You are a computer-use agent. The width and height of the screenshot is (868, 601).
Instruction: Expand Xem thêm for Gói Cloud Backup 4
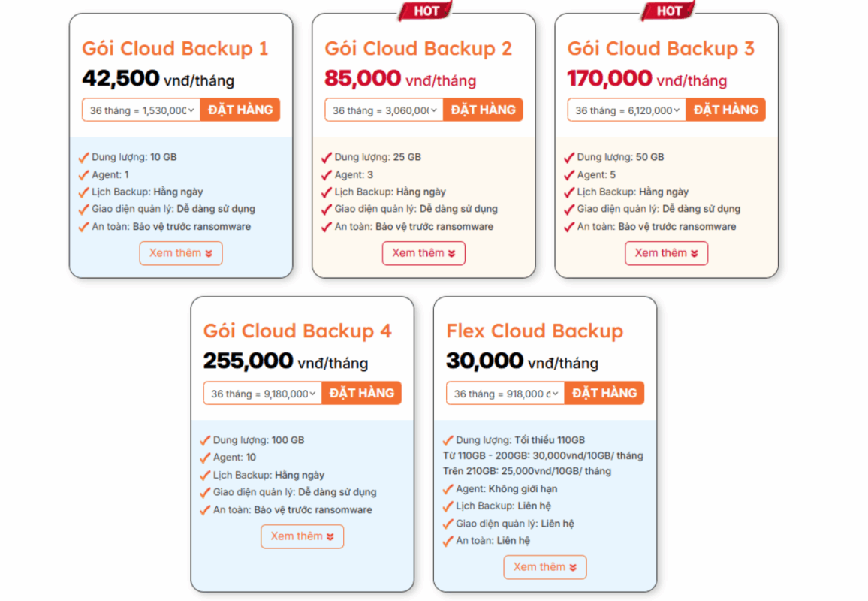(x=302, y=536)
